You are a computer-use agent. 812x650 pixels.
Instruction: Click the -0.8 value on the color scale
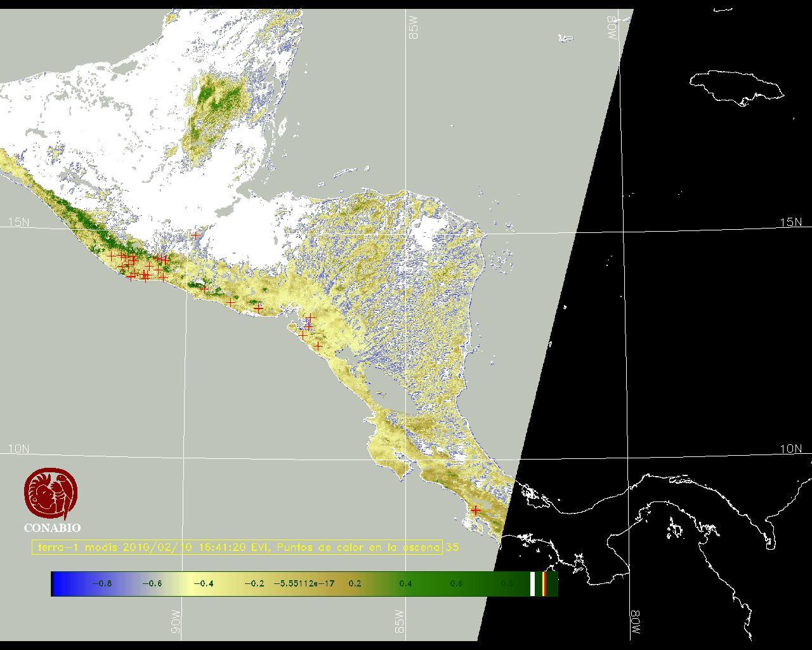coord(101,583)
